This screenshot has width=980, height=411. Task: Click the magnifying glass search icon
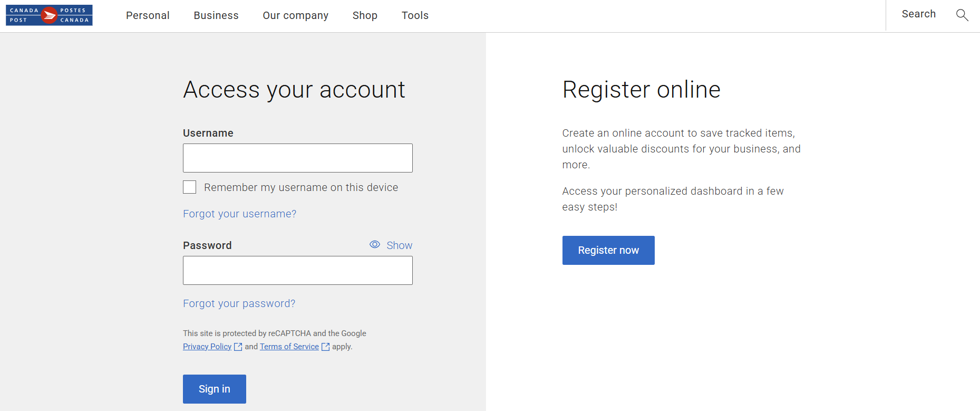[962, 15]
